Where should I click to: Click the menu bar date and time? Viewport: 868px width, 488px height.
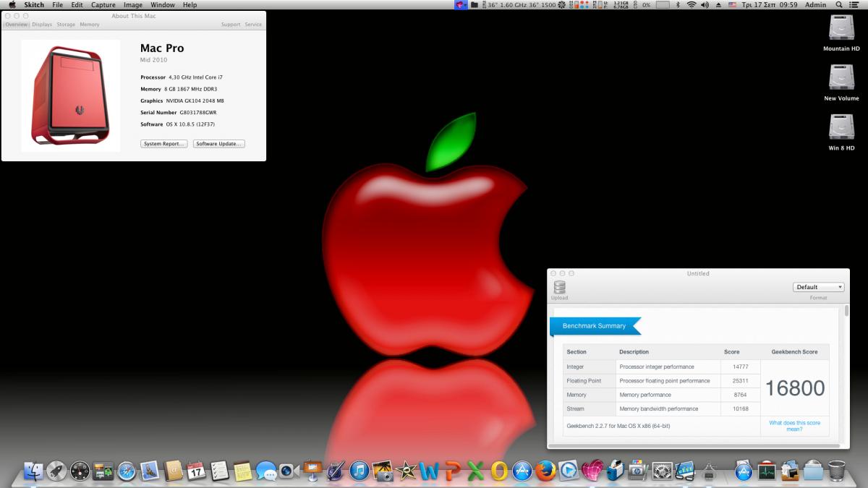click(x=769, y=5)
